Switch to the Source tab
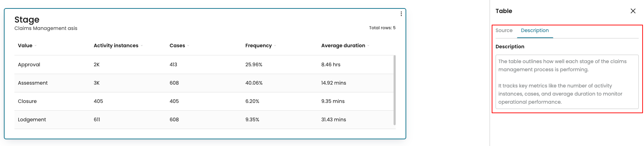This screenshot has width=644, height=146. (504, 30)
